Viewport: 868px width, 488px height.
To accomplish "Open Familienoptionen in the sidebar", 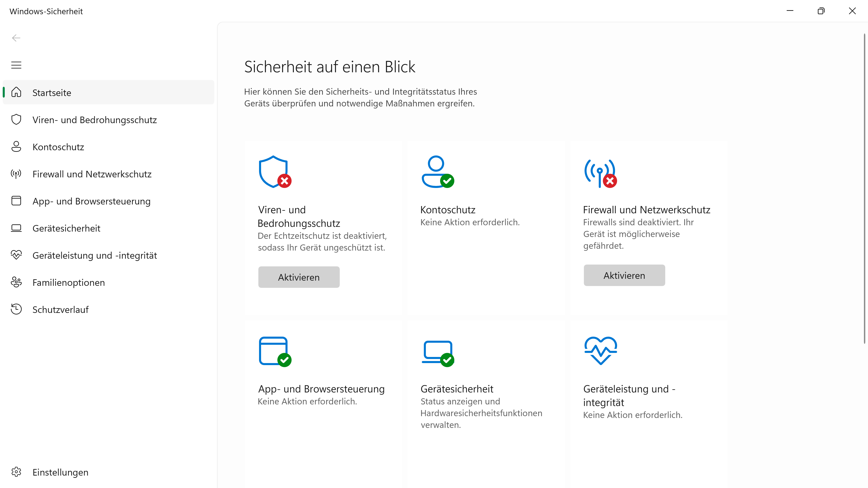I will pyautogui.click(x=108, y=282).
